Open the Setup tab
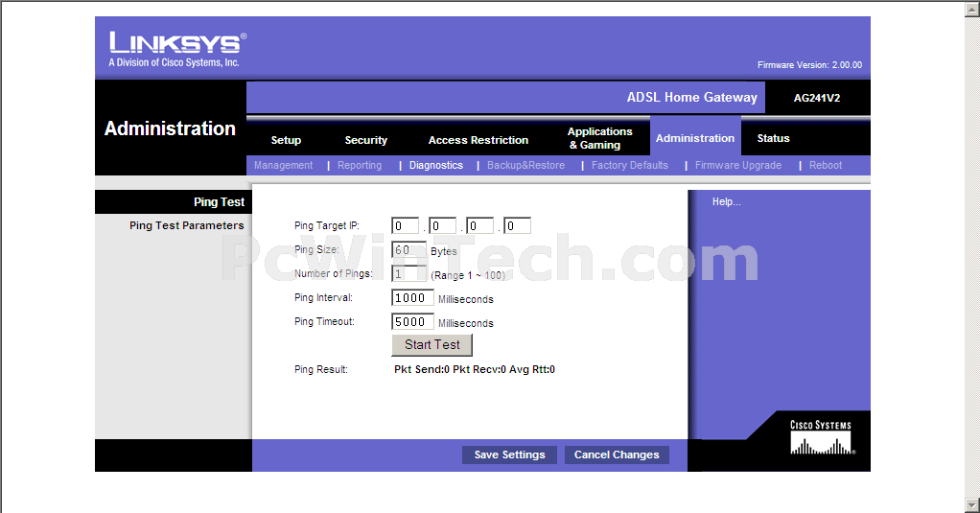The width and height of the screenshot is (980, 513). pyautogui.click(x=286, y=140)
